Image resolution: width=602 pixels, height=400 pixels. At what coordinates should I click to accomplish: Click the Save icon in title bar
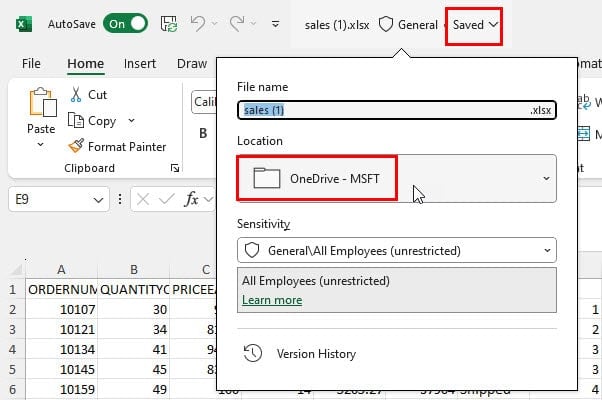169,24
